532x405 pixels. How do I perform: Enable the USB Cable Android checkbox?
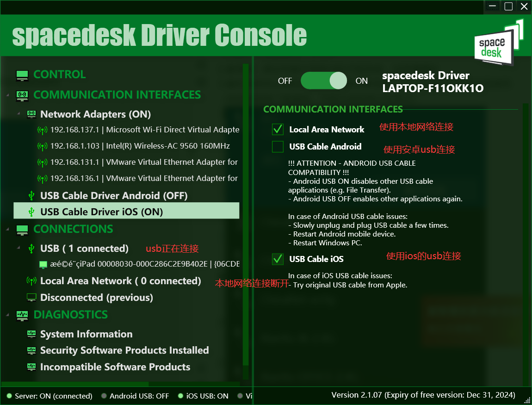(278, 147)
